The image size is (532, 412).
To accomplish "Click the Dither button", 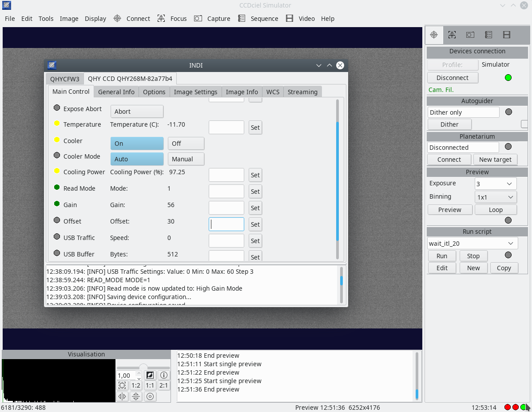I will click(x=449, y=124).
